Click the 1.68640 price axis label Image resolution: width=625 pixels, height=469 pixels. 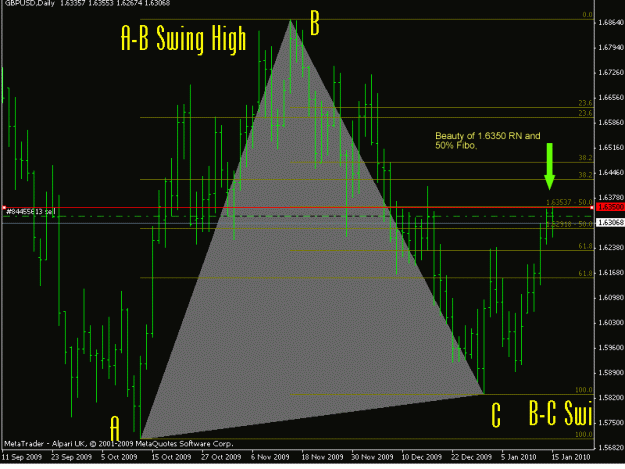(611, 23)
